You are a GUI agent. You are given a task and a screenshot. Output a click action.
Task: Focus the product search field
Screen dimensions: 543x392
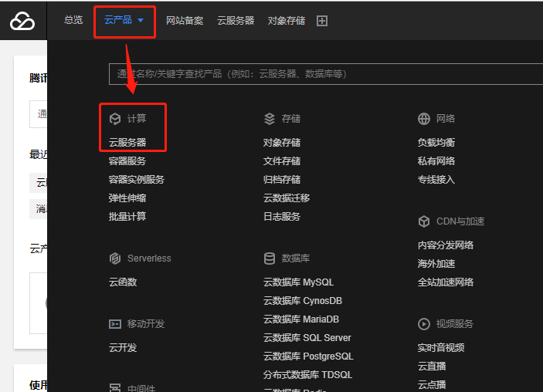tap(326, 74)
